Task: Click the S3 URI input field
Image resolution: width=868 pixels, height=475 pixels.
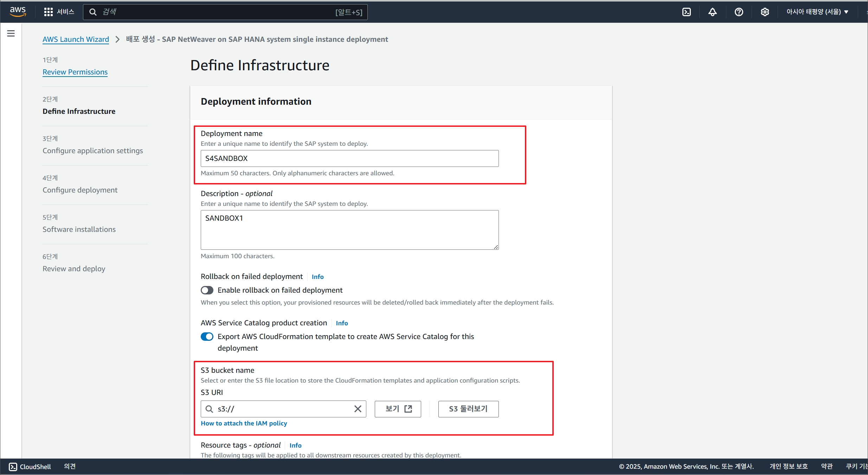Action: pyautogui.click(x=283, y=409)
